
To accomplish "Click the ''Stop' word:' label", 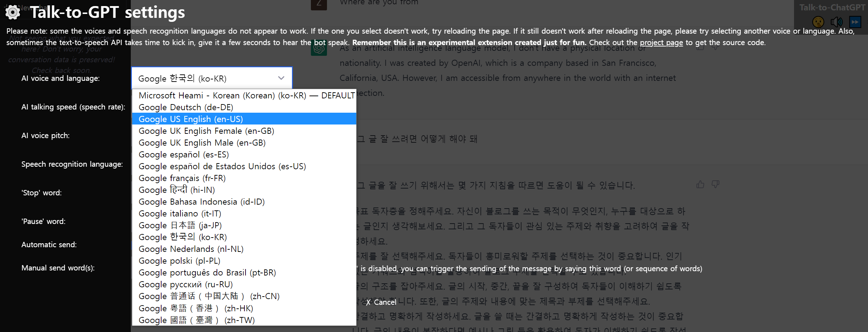I will (x=41, y=193).
